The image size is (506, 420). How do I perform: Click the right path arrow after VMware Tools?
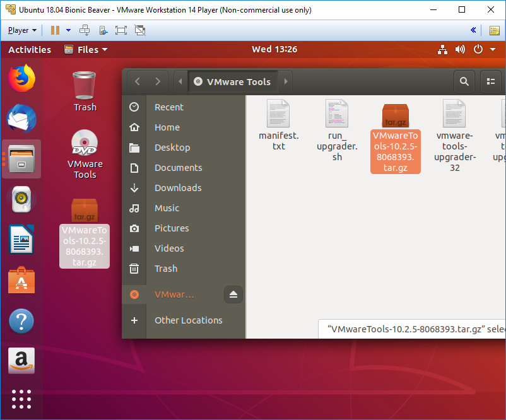point(286,81)
